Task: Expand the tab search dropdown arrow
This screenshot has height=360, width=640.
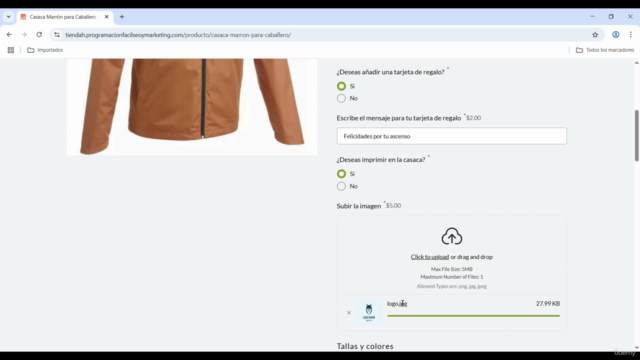Action: (9, 17)
